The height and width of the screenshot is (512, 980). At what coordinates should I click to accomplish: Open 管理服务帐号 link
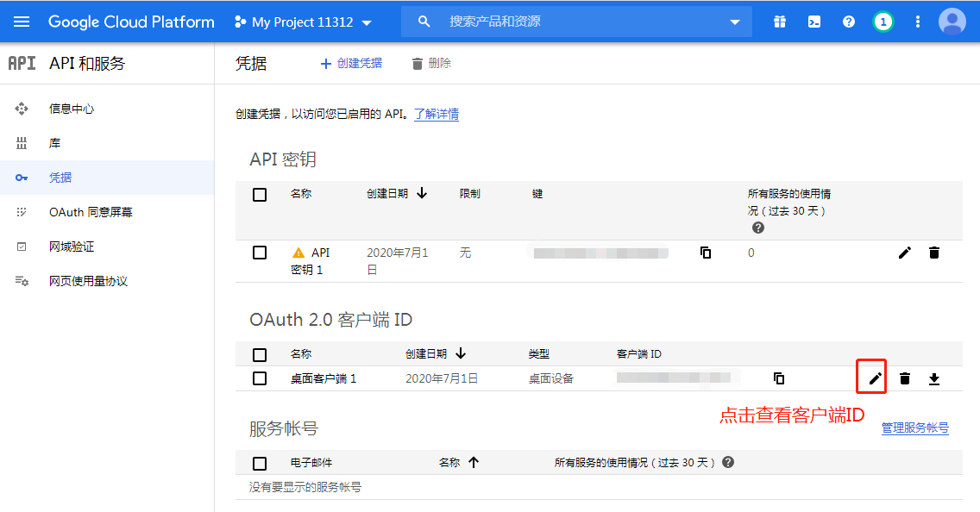[x=915, y=428]
